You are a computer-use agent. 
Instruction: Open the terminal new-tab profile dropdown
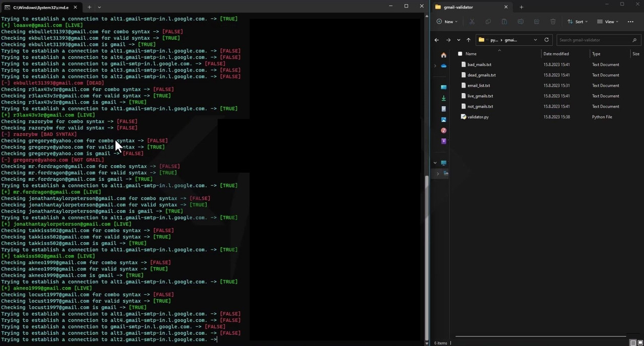point(99,7)
